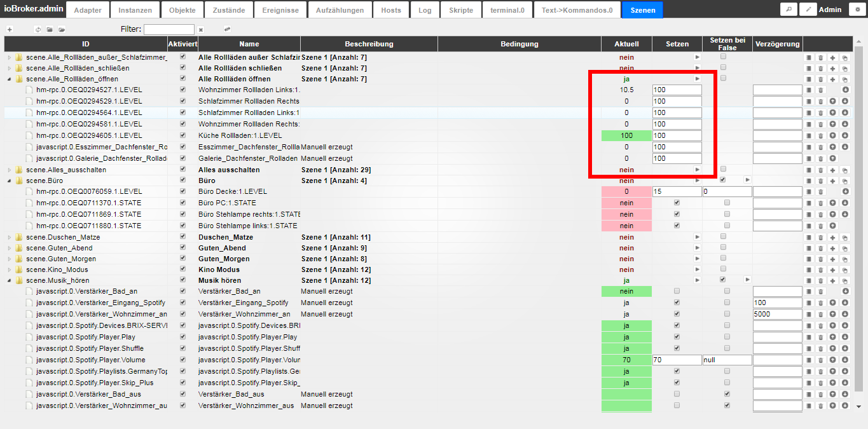The height and width of the screenshot is (429, 868).
Task: Collapse the scene.Büro tree node
Action: coord(10,181)
